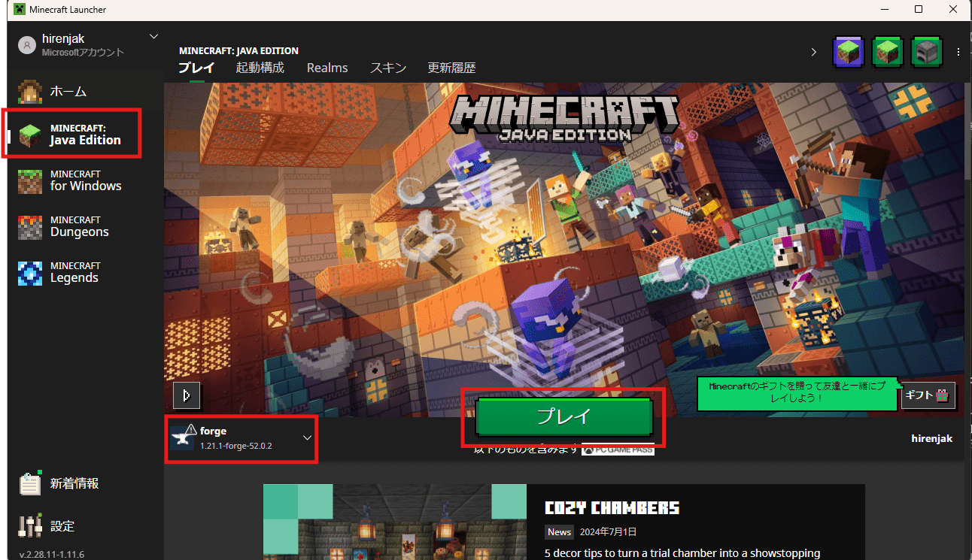Click the ギフト gift button

coord(928,395)
